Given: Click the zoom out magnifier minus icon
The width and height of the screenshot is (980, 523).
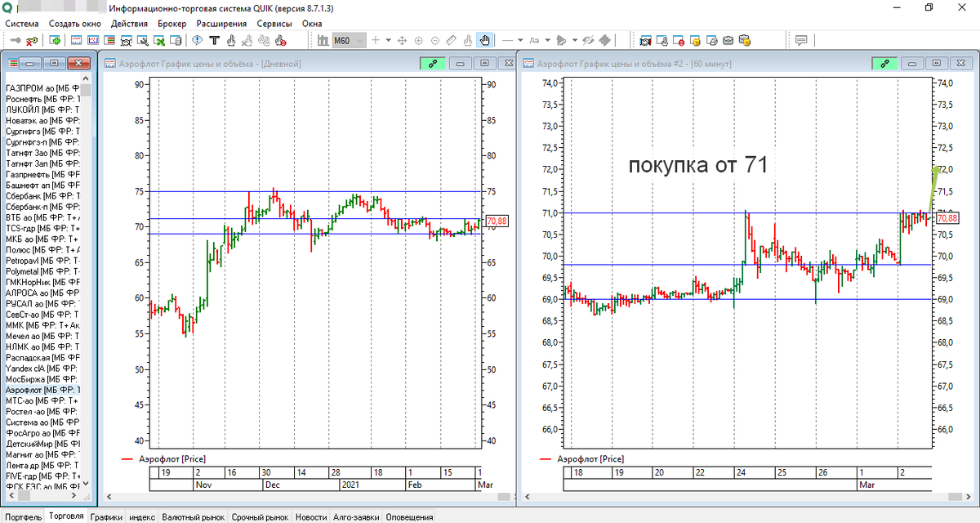Looking at the screenshot, I should [x=434, y=40].
